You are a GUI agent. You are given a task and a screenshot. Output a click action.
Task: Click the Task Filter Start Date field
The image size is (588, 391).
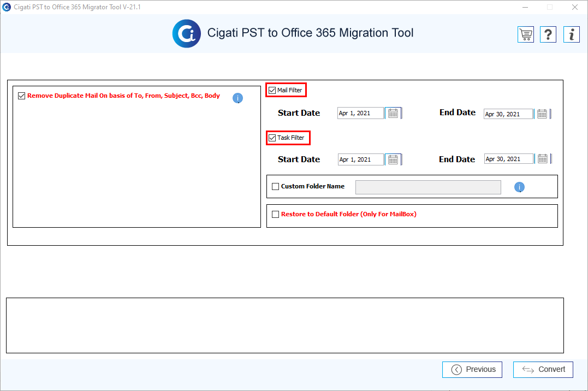click(x=361, y=159)
